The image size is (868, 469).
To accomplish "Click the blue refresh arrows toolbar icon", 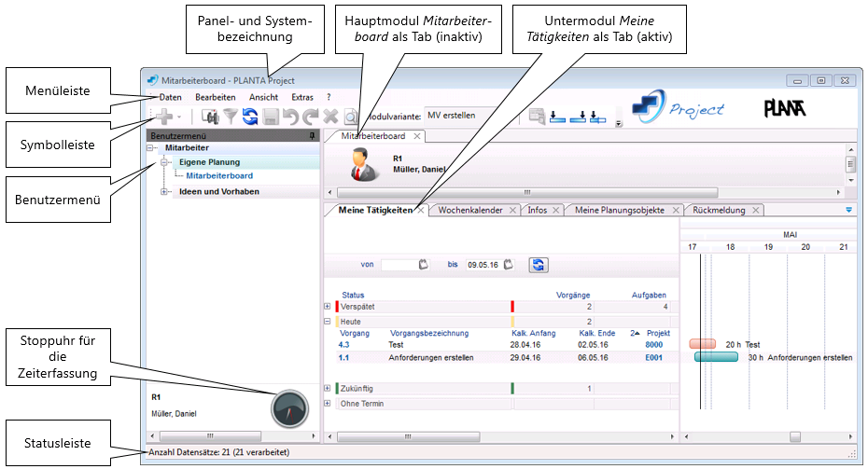I will coord(250,117).
